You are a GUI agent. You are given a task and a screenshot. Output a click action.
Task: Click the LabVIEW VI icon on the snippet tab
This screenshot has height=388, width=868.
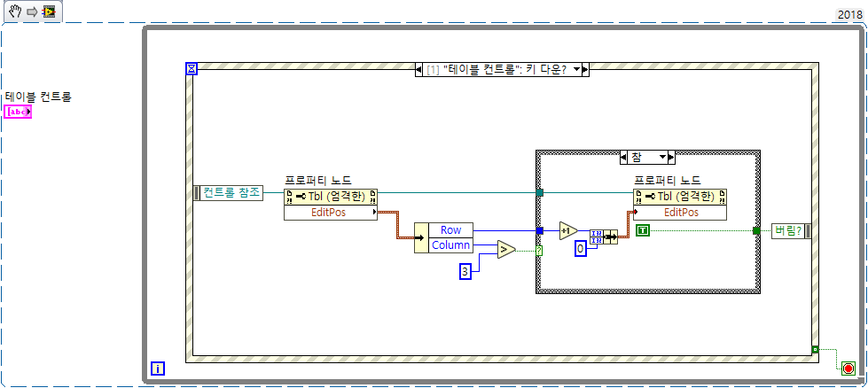click(50, 12)
